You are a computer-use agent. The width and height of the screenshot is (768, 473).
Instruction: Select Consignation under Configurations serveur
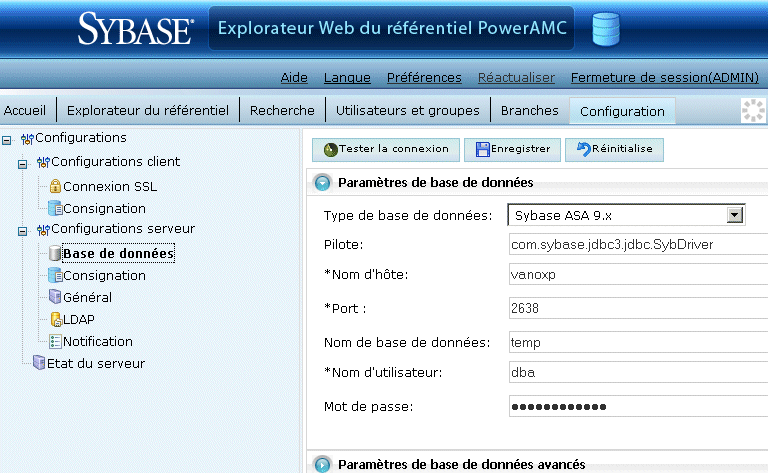[x=104, y=276]
